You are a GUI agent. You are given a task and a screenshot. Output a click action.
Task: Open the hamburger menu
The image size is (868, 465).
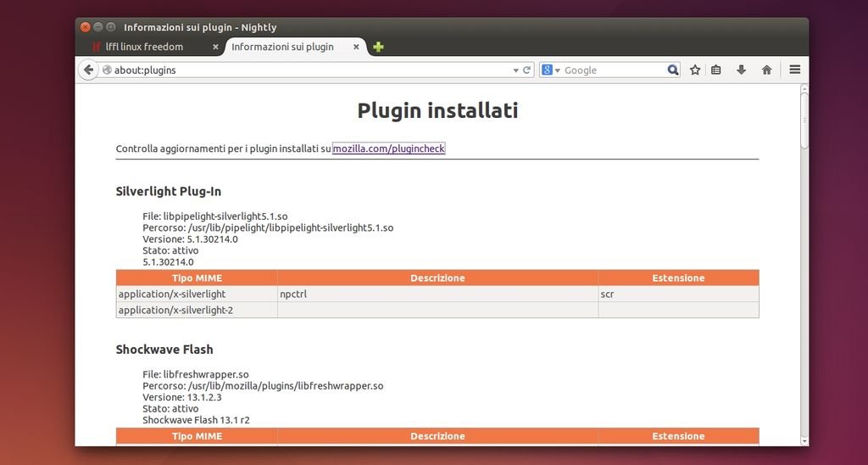pos(795,70)
